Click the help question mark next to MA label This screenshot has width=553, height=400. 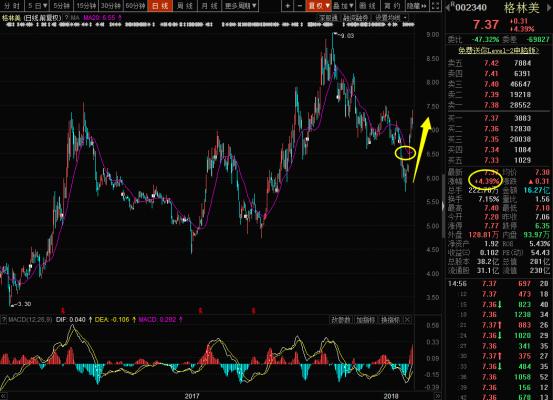[66, 18]
